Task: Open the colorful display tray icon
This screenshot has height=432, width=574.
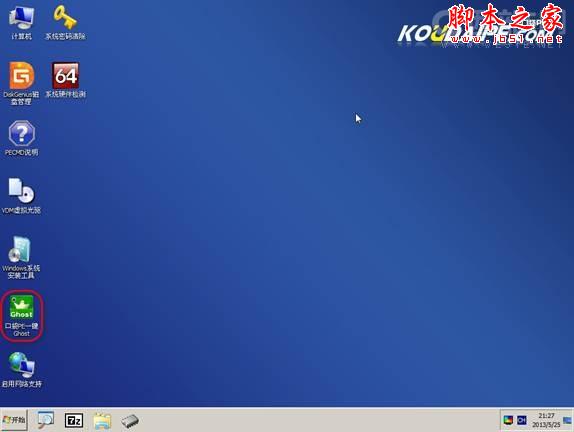Action: point(508,420)
